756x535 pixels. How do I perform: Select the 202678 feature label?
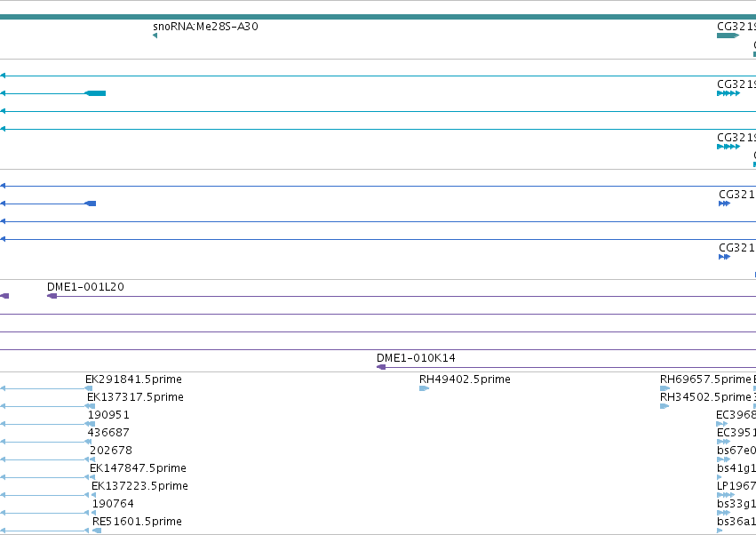click(x=111, y=451)
